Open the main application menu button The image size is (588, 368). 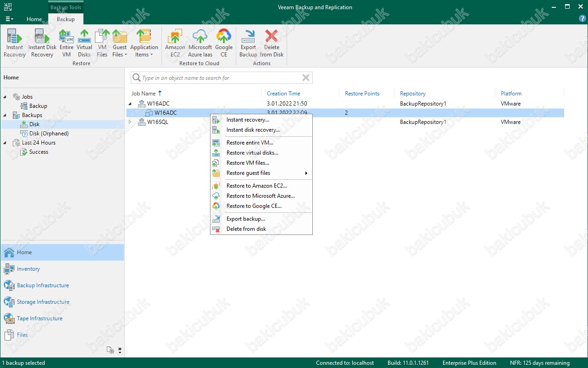[9, 19]
